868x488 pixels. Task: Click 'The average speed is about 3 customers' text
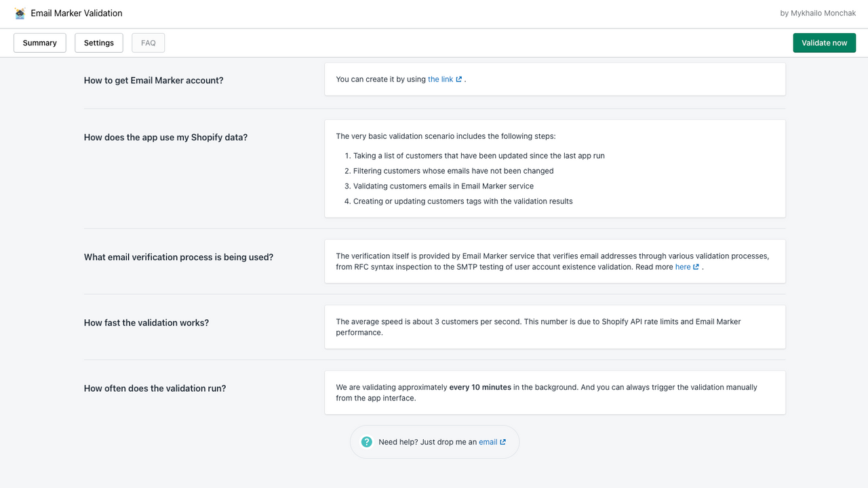pos(538,327)
